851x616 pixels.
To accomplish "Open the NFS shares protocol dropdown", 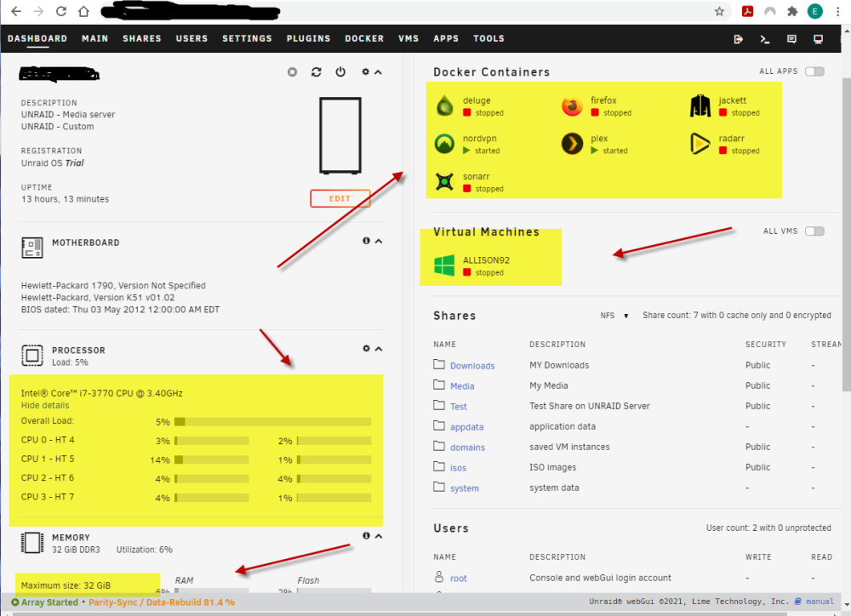I will coord(614,316).
